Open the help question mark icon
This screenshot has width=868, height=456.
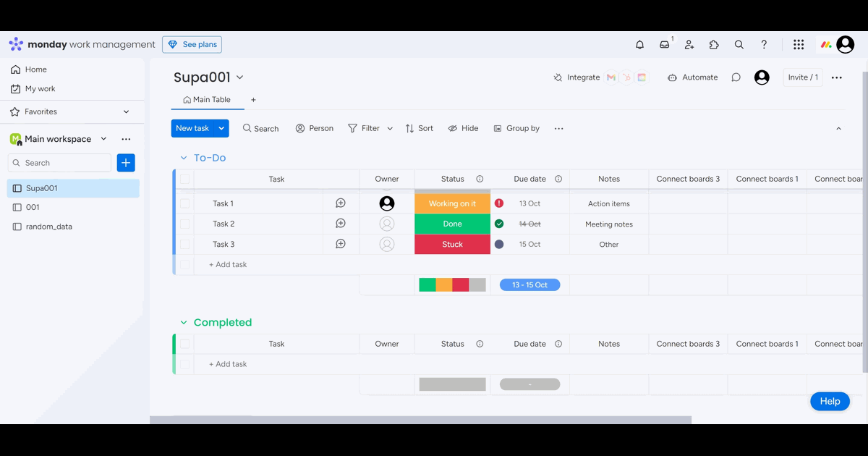click(764, 45)
